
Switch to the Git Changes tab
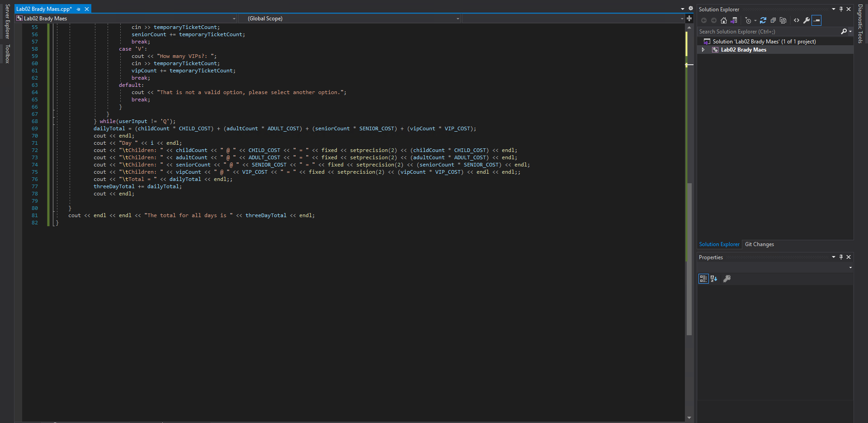(759, 244)
